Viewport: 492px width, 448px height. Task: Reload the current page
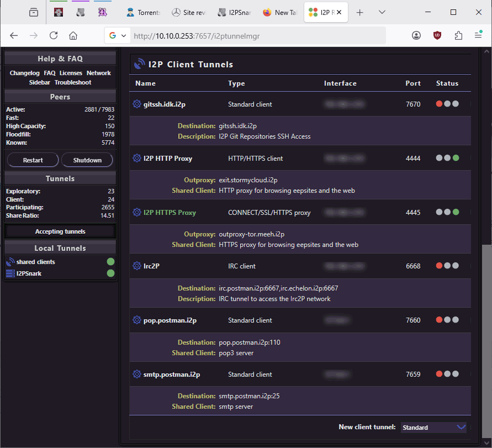coord(54,35)
